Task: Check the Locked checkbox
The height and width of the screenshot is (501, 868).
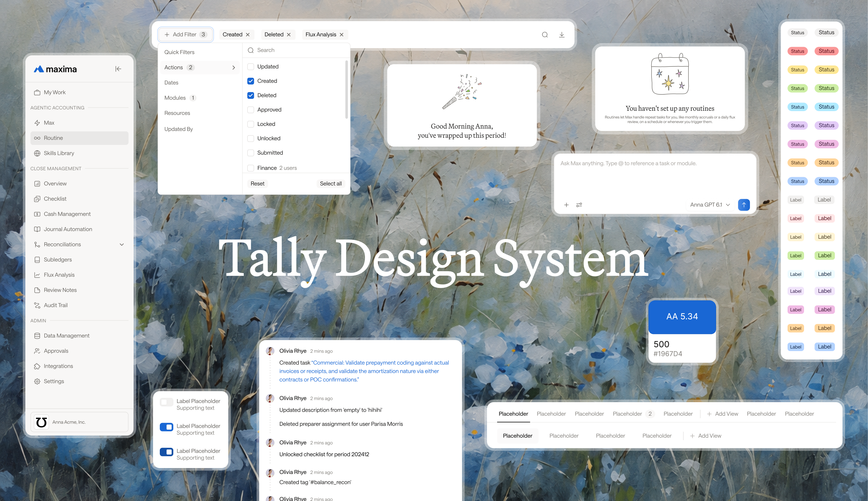Action: (251, 124)
